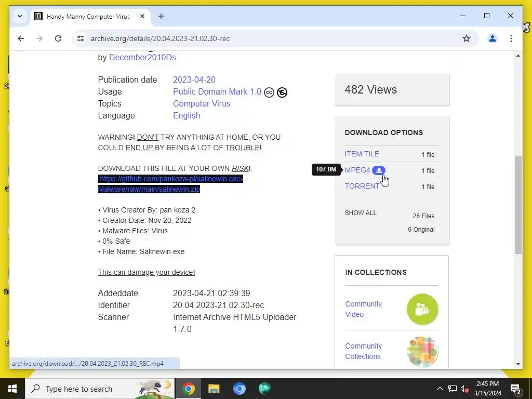Viewport: 532px width, 399px height.
Task: Click SHOW ALL files link
Action: tap(361, 212)
